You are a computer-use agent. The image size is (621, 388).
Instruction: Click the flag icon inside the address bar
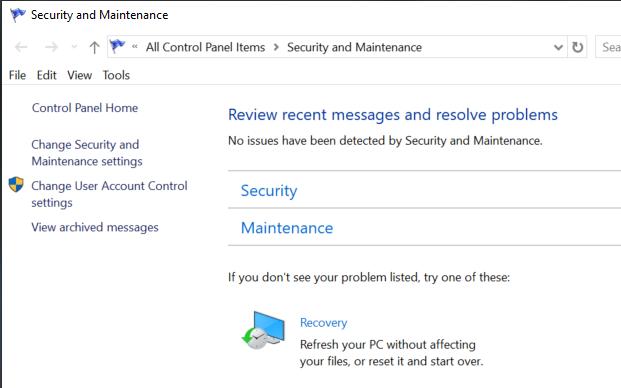(117, 46)
